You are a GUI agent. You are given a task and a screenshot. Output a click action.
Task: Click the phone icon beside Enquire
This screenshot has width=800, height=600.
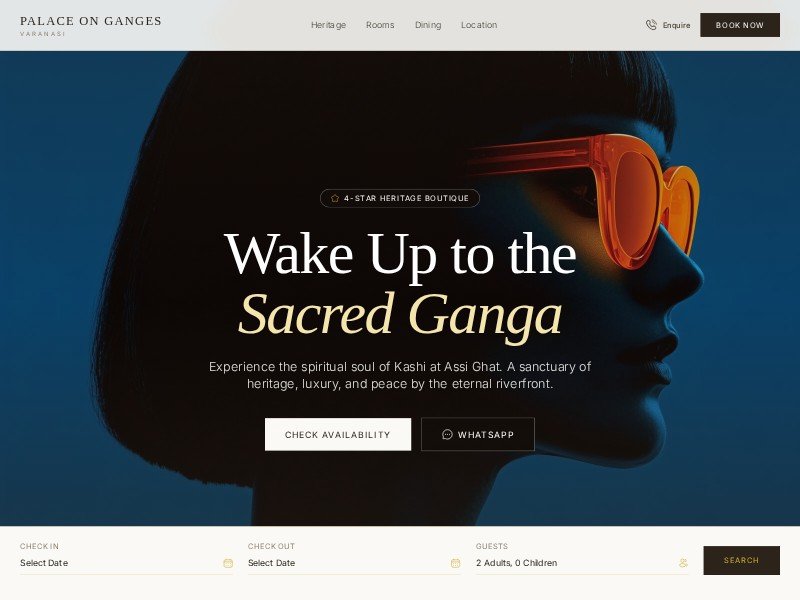651,25
